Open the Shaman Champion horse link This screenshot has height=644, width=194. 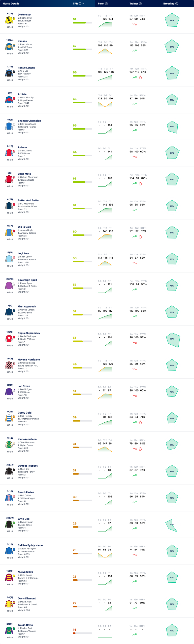29,121
